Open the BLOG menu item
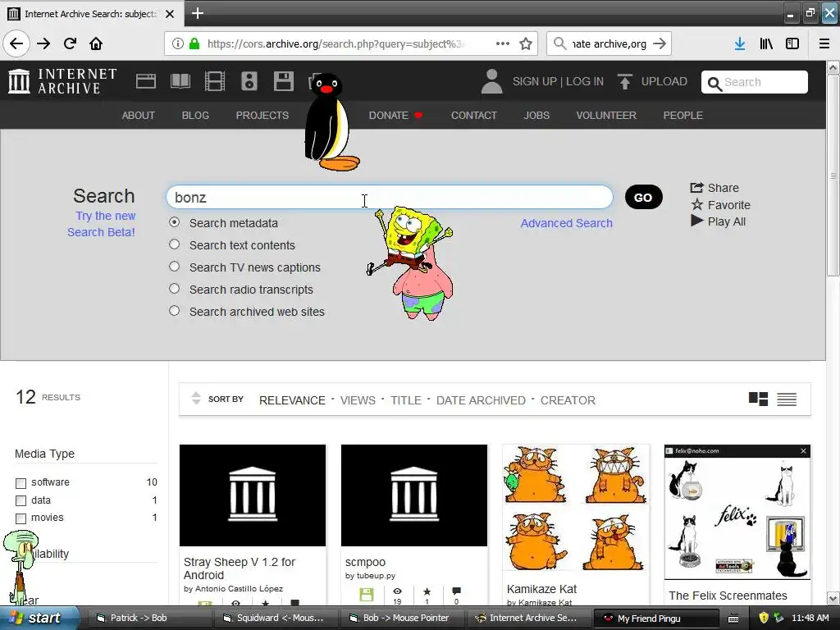The image size is (840, 630). (x=195, y=115)
